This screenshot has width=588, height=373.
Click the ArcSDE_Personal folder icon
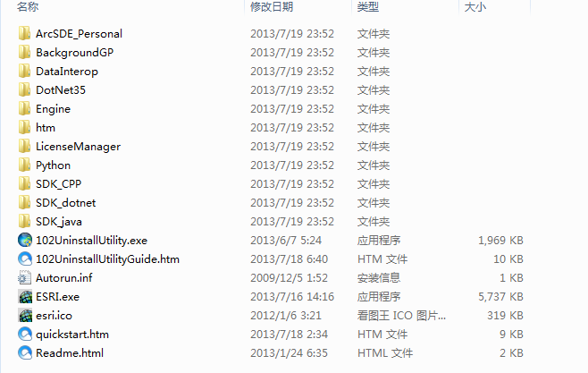[25, 33]
